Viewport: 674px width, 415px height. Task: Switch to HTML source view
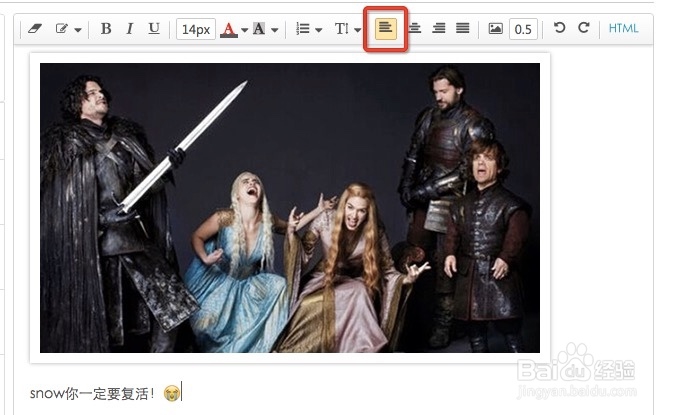click(x=623, y=28)
